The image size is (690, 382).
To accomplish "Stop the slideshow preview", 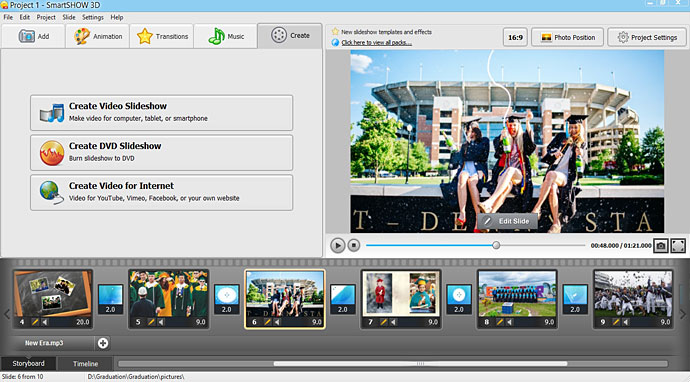I will coord(354,245).
